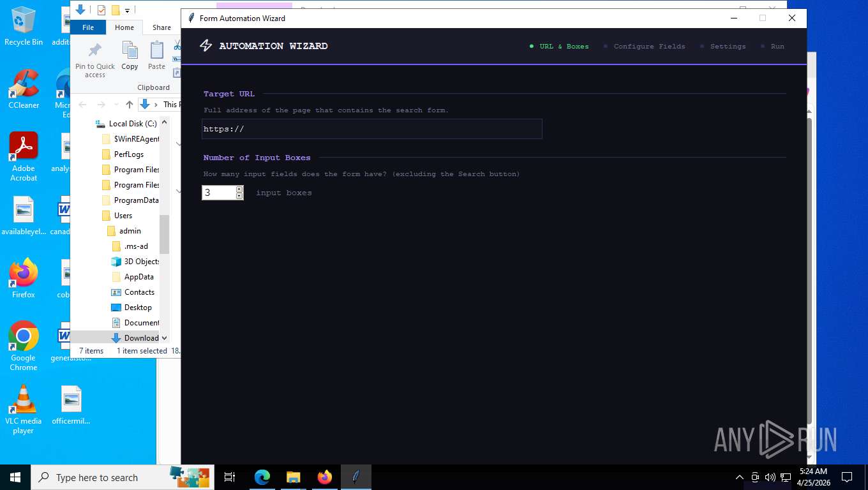Click the Target URL input field

point(372,129)
